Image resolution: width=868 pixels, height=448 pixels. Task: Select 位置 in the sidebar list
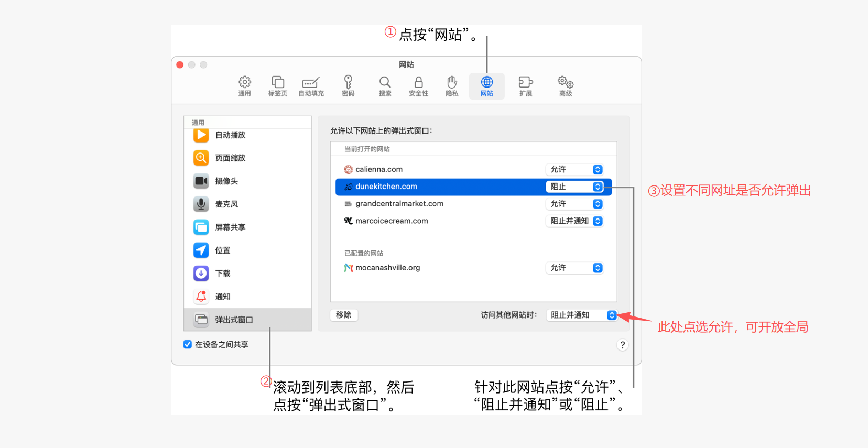[247, 250]
